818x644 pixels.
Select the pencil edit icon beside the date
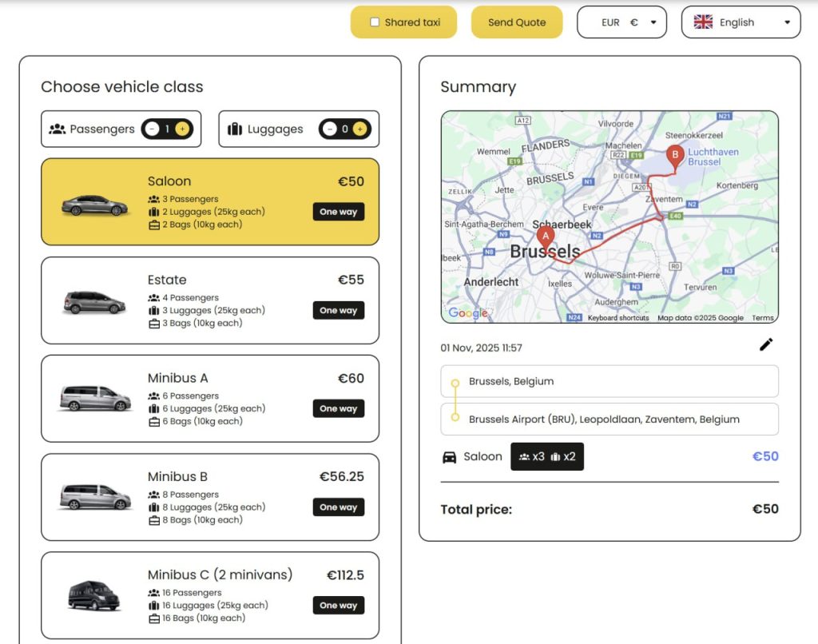point(765,344)
